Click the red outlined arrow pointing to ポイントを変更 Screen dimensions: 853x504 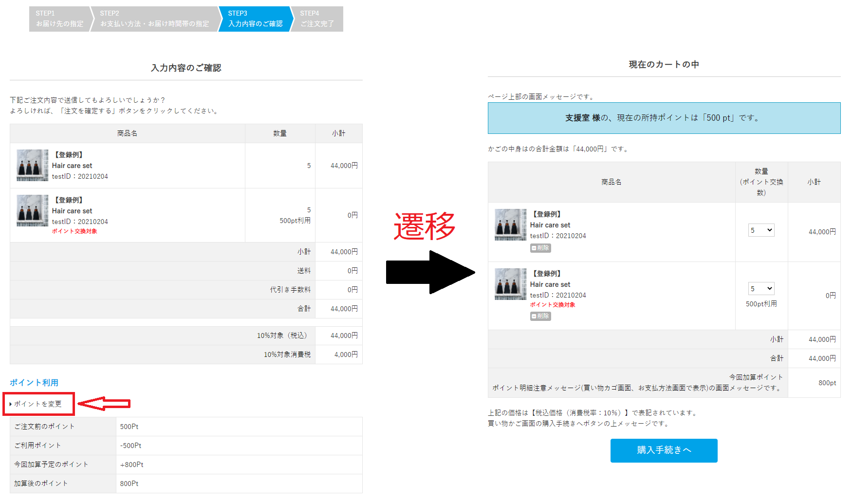(x=104, y=404)
